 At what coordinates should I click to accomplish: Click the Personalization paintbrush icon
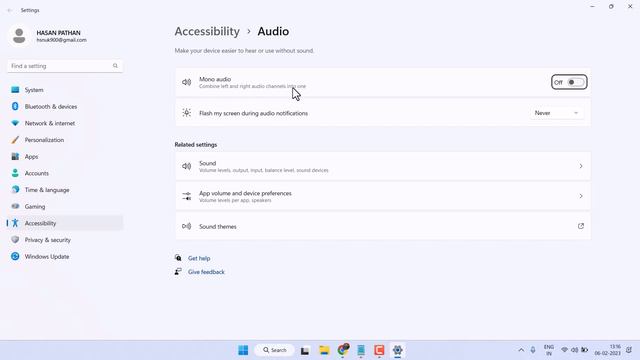pos(15,140)
